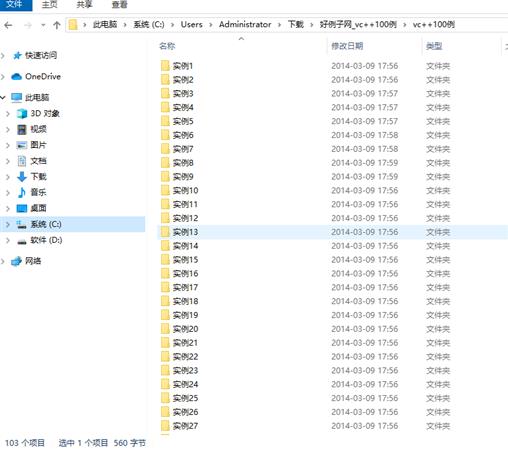Image resolution: width=508 pixels, height=449 pixels.
Task: Open OneDrive cloud icon in sidebar
Action: (16, 77)
